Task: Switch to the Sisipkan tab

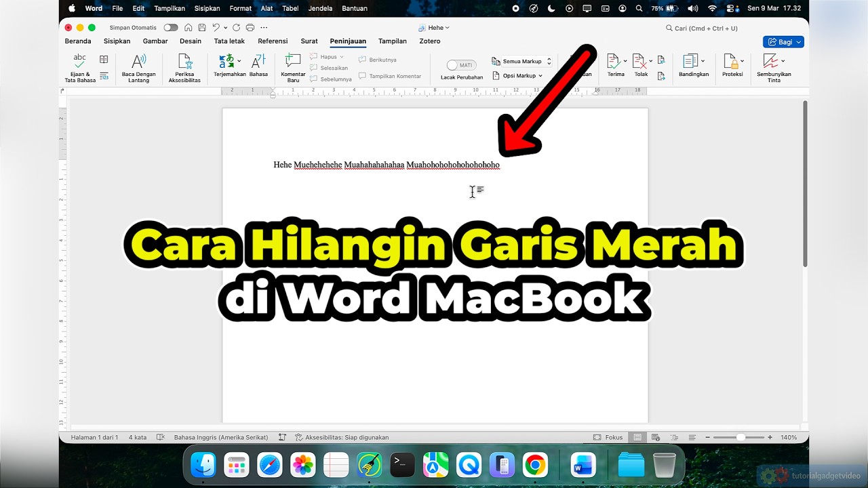Action: 117,41
